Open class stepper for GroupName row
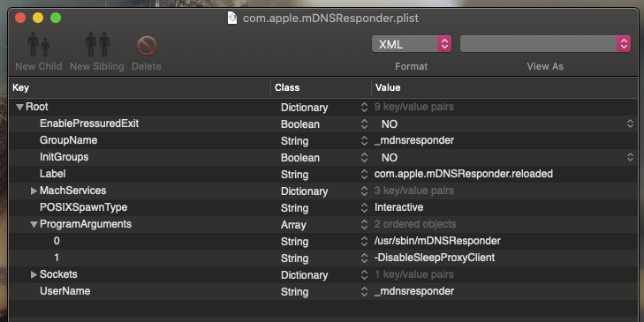This screenshot has width=644, height=322. click(364, 141)
